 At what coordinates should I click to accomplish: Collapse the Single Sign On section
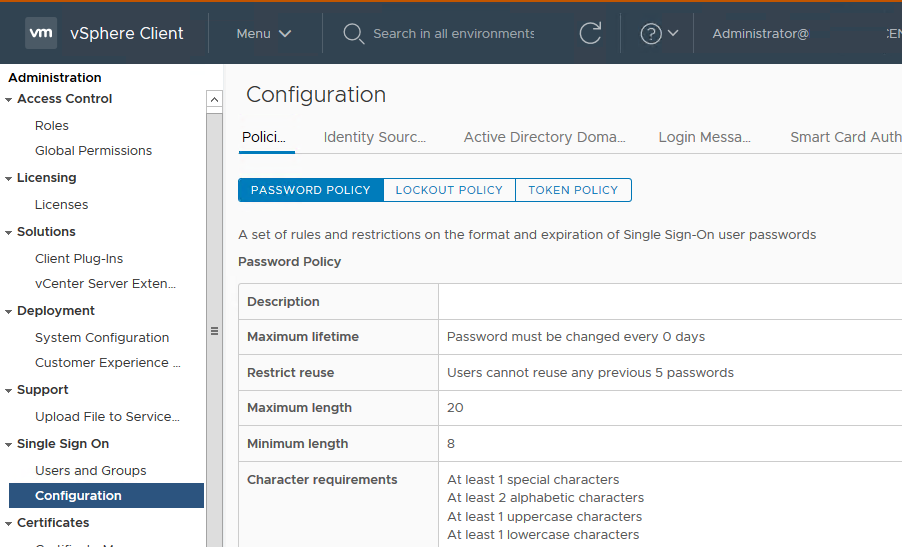(8, 445)
